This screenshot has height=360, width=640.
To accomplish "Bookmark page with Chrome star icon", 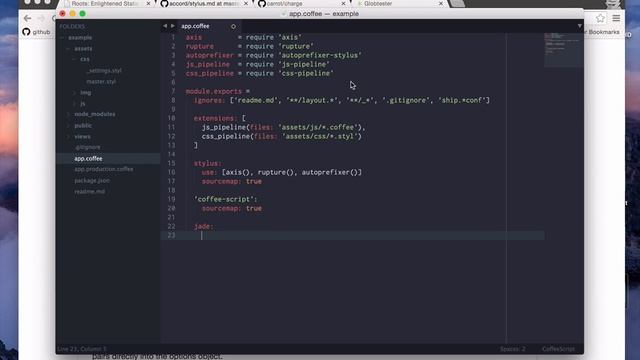I will pyautogui.click(x=600, y=18).
